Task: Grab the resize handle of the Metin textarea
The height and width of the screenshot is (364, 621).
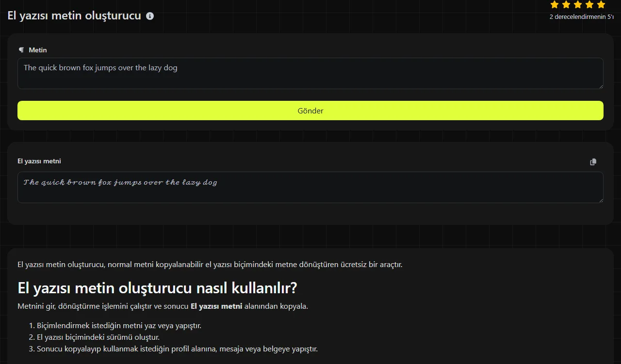Action: pos(600,86)
